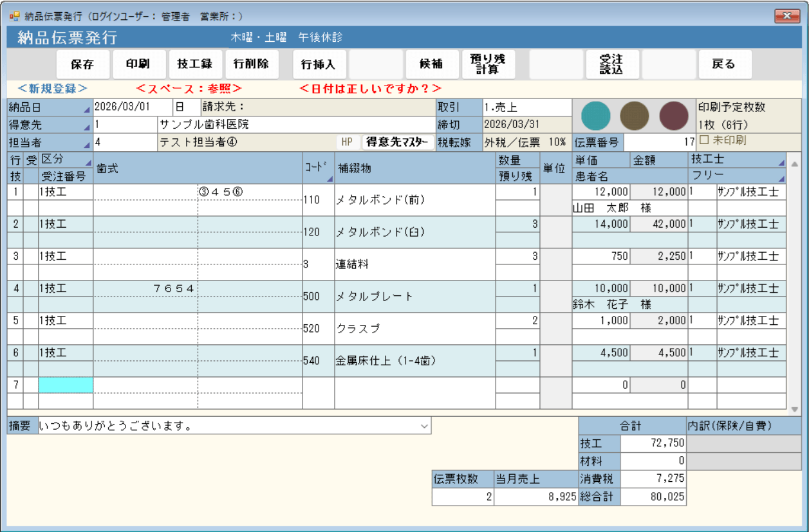Run 預り残計算 calculation
The image size is (809, 532).
[488, 64]
